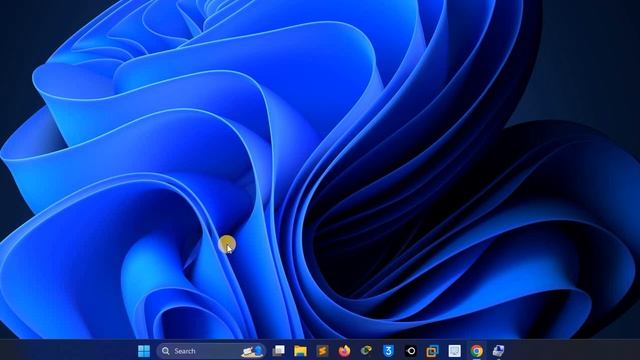The height and width of the screenshot is (360, 640).
Task: Open the blue CSS3 shield app icon
Action: pos(389,351)
